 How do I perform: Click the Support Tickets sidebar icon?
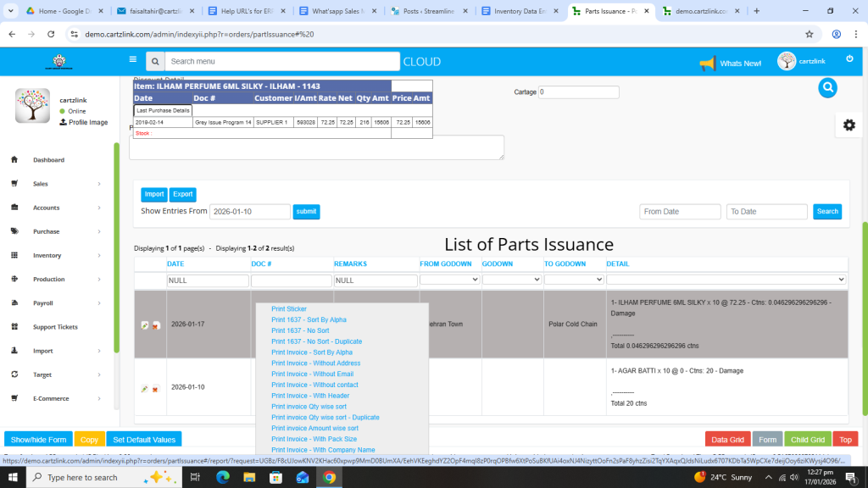14,327
